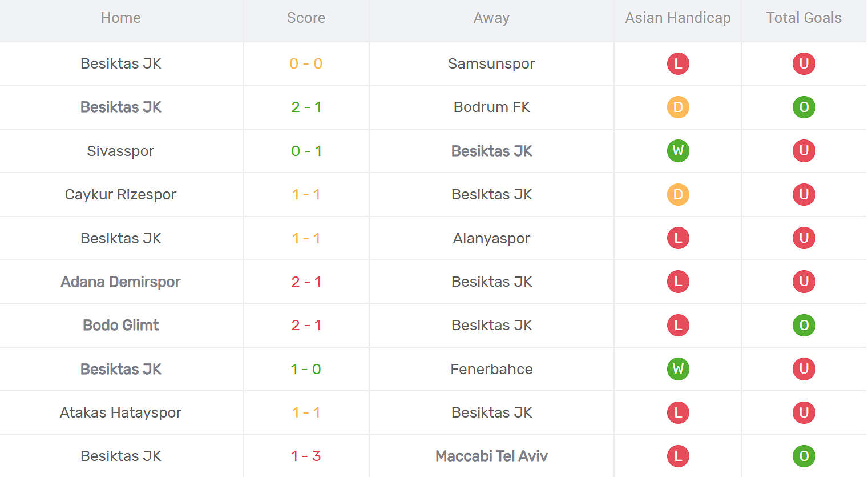Click the U total goals badge for Alanyaspor match
The width and height of the screenshot is (868, 477).
(804, 238)
